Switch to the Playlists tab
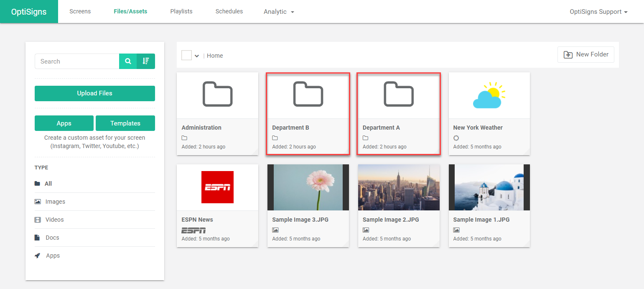 coord(181,11)
